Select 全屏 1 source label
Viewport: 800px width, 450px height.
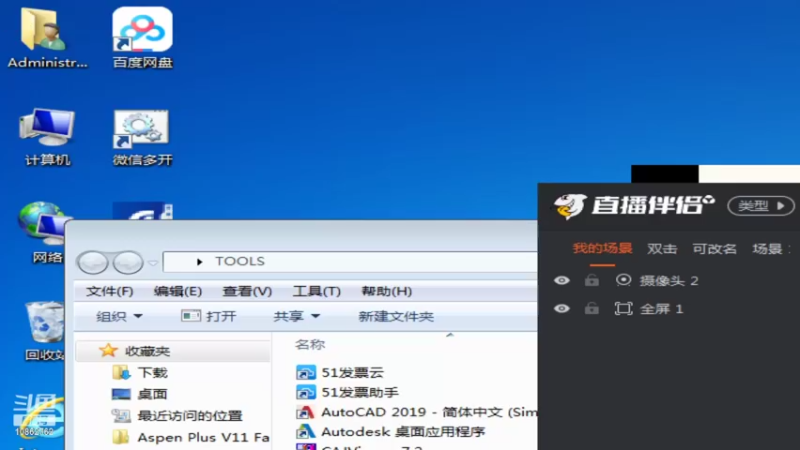coord(661,309)
